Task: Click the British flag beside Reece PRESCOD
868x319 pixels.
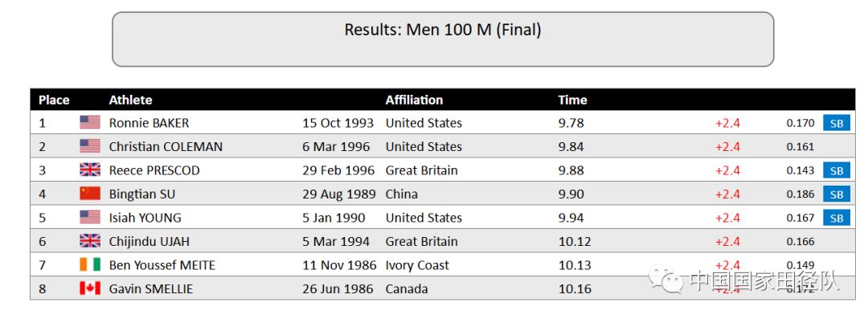Action: pyautogui.click(x=90, y=170)
